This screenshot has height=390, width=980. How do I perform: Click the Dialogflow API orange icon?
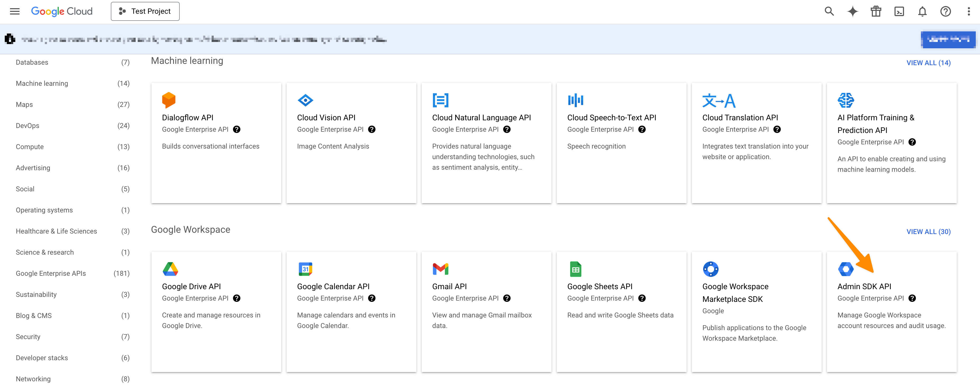point(169,100)
